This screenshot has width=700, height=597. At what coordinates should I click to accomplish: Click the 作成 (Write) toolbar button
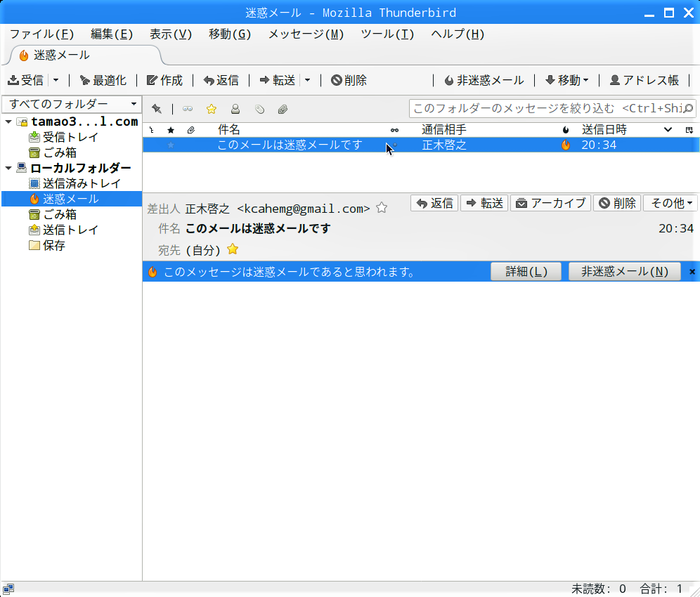[x=165, y=80]
